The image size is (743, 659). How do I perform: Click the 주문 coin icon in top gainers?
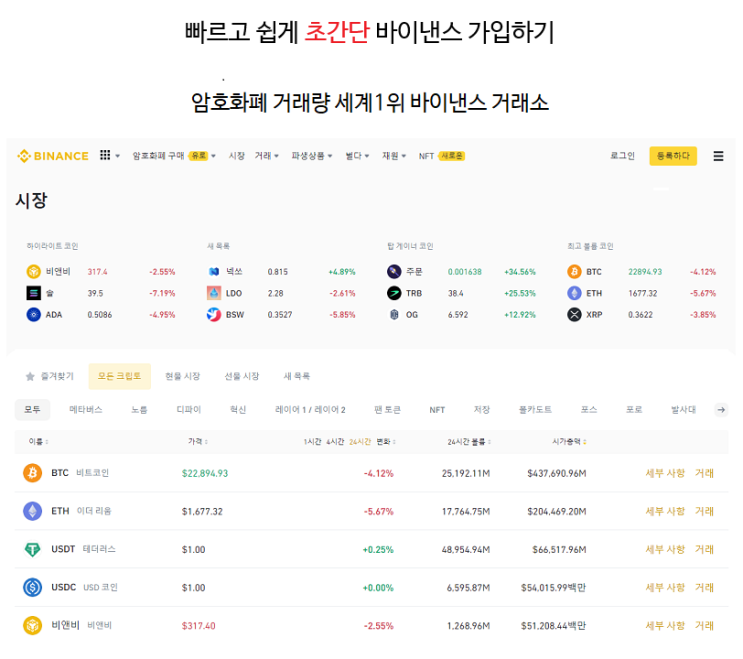tap(394, 271)
